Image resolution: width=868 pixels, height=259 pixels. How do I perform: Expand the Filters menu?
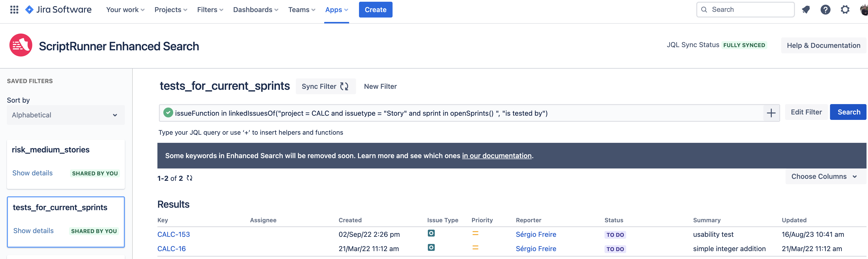[x=210, y=10]
